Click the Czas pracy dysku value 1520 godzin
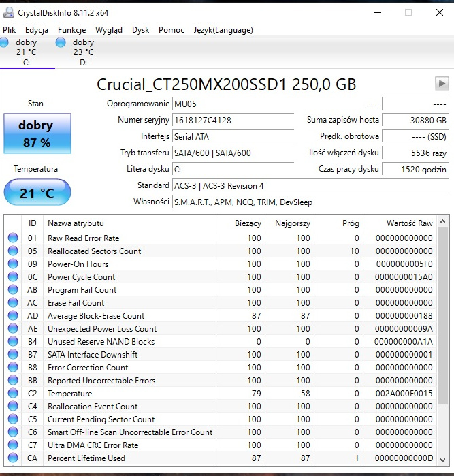This screenshot has width=454, height=476. point(415,169)
